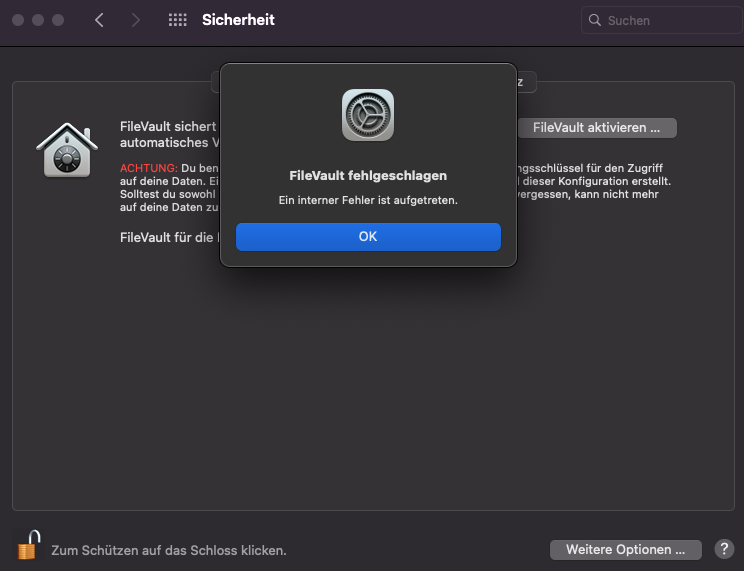Click the System Preferences gear icon in dialog
The image size is (744, 571).
click(368, 115)
